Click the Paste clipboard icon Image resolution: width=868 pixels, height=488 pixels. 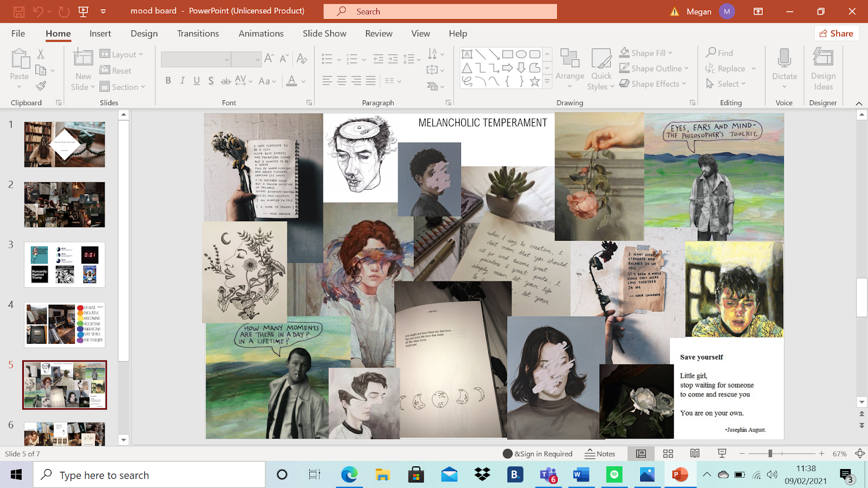[x=20, y=60]
